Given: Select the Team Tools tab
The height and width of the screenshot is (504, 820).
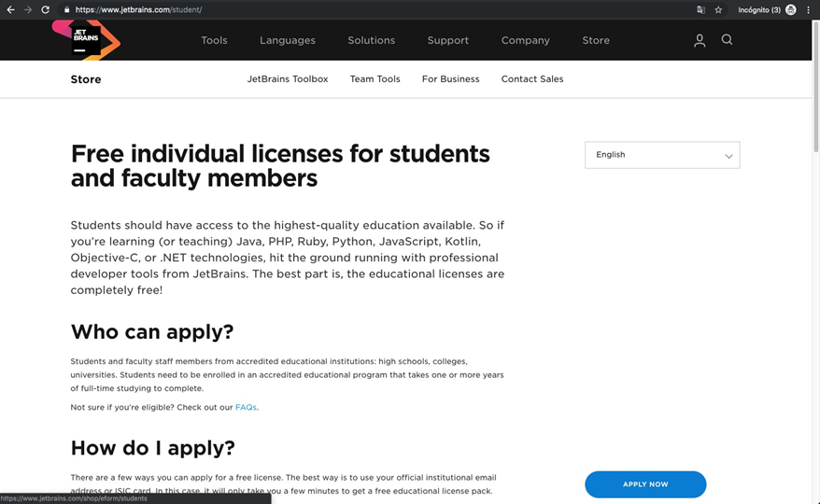Looking at the screenshot, I should click(x=375, y=79).
